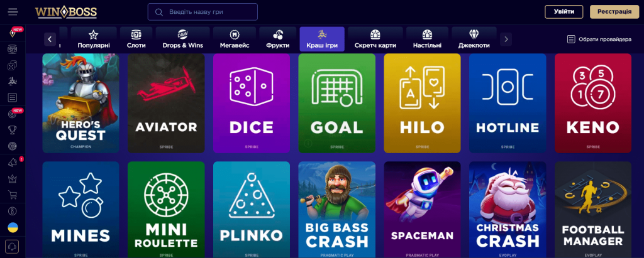
Task: Open the headset support chat icon
Action: pos(13,247)
